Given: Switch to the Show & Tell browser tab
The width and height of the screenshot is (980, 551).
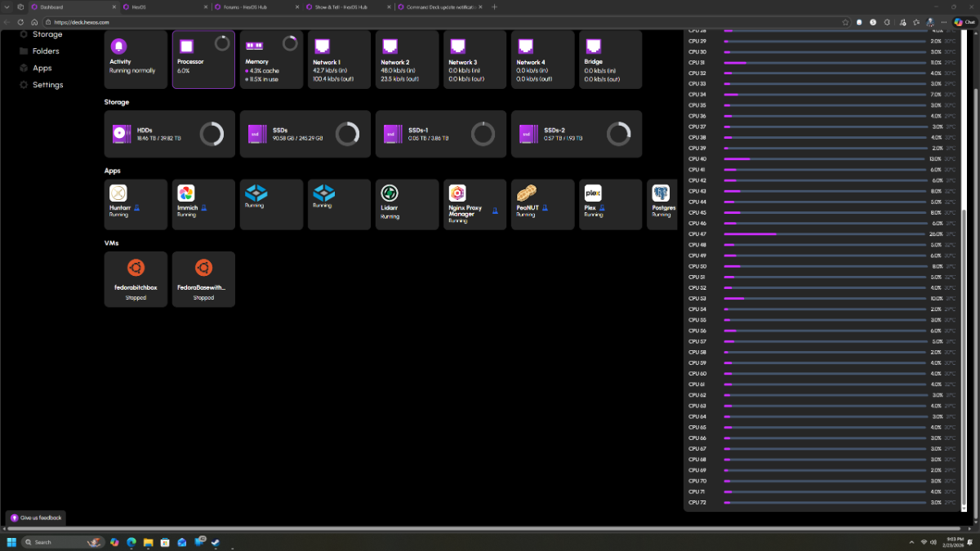Looking at the screenshot, I should click(345, 7).
